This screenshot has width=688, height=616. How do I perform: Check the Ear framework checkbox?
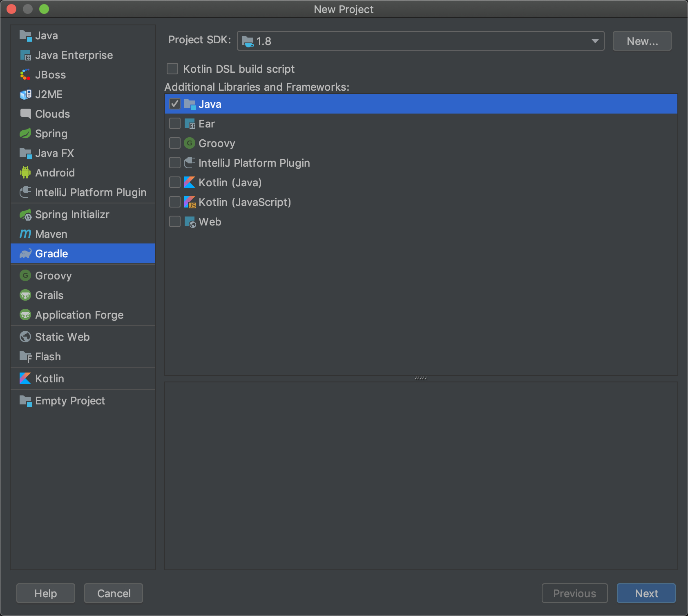(x=175, y=124)
